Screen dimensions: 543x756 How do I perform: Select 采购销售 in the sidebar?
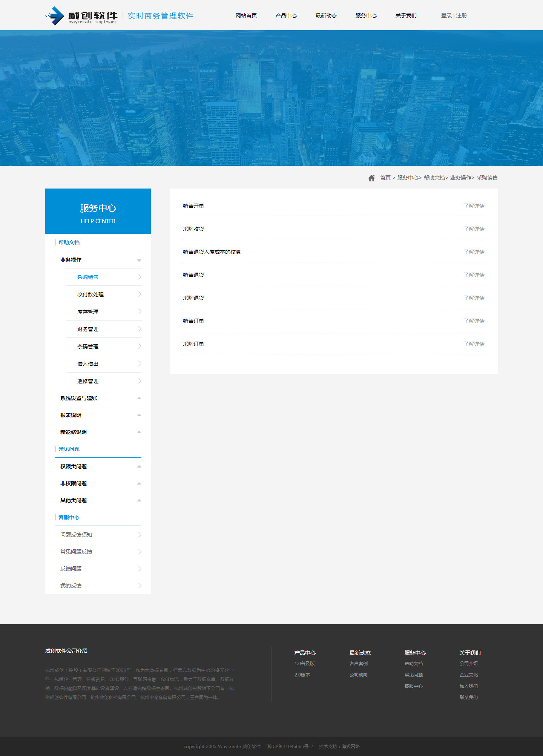(88, 277)
